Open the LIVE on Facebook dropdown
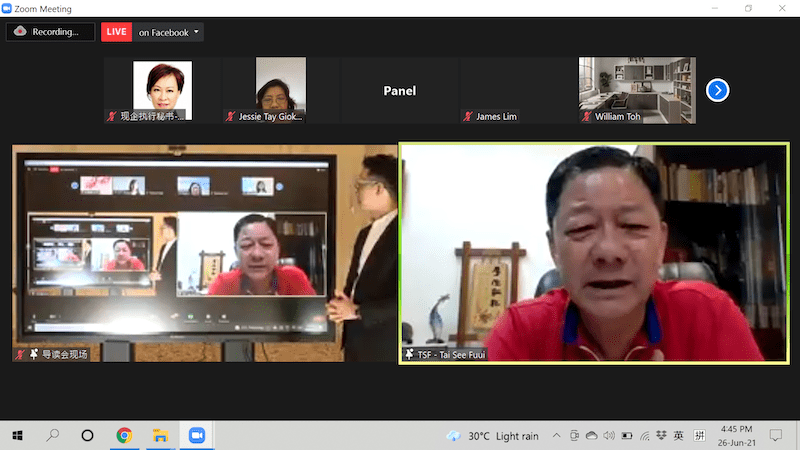 click(x=169, y=32)
